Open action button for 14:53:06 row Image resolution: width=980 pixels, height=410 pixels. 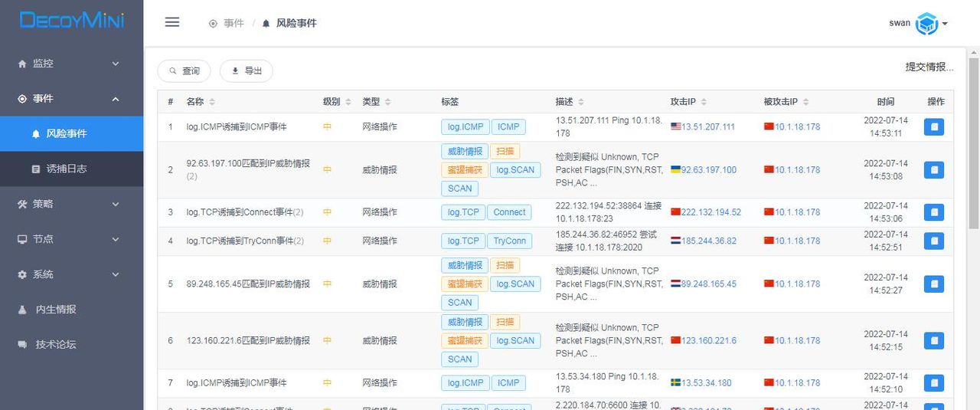click(934, 212)
